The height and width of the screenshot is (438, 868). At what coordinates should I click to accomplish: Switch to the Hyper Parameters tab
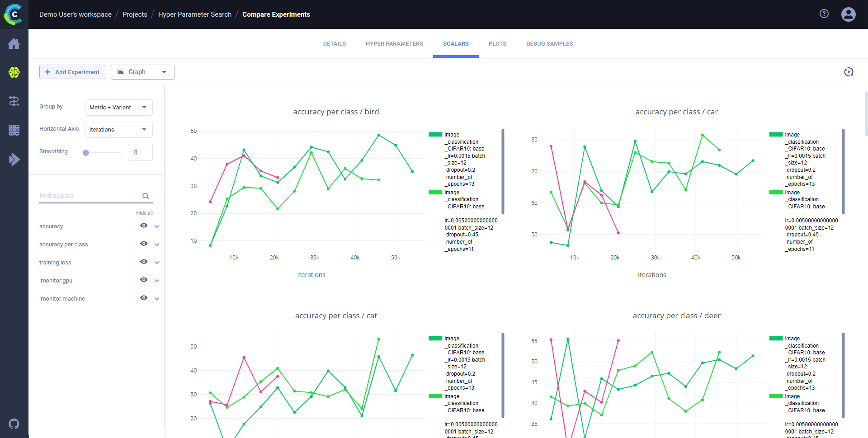pyautogui.click(x=395, y=44)
